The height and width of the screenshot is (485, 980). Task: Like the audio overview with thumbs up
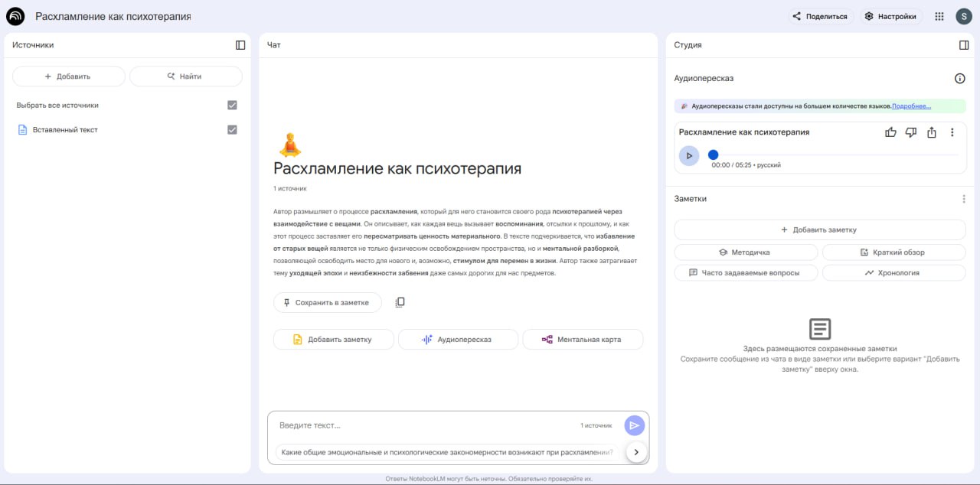(890, 132)
